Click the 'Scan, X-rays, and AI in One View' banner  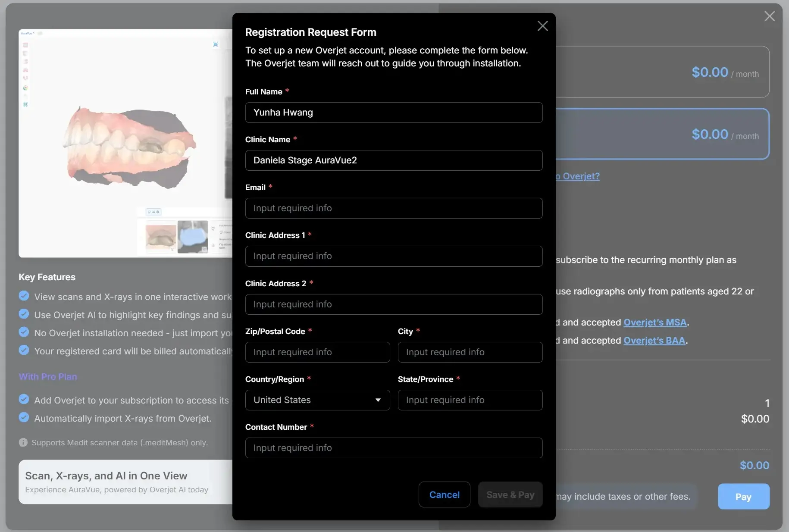[125, 482]
